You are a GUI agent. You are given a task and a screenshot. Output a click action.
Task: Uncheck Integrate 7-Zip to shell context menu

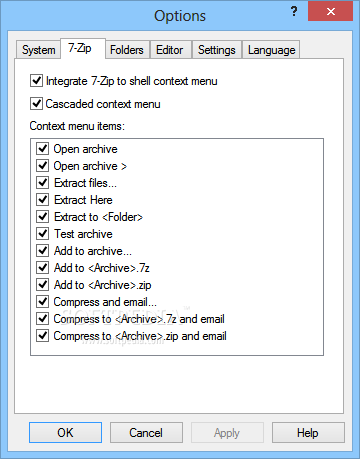point(36,81)
